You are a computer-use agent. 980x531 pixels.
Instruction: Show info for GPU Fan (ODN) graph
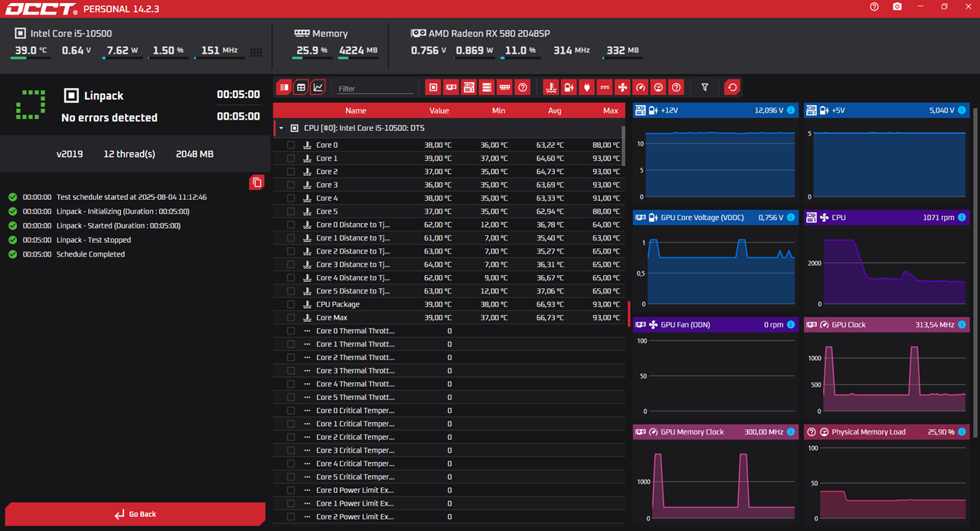coord(791,325)
